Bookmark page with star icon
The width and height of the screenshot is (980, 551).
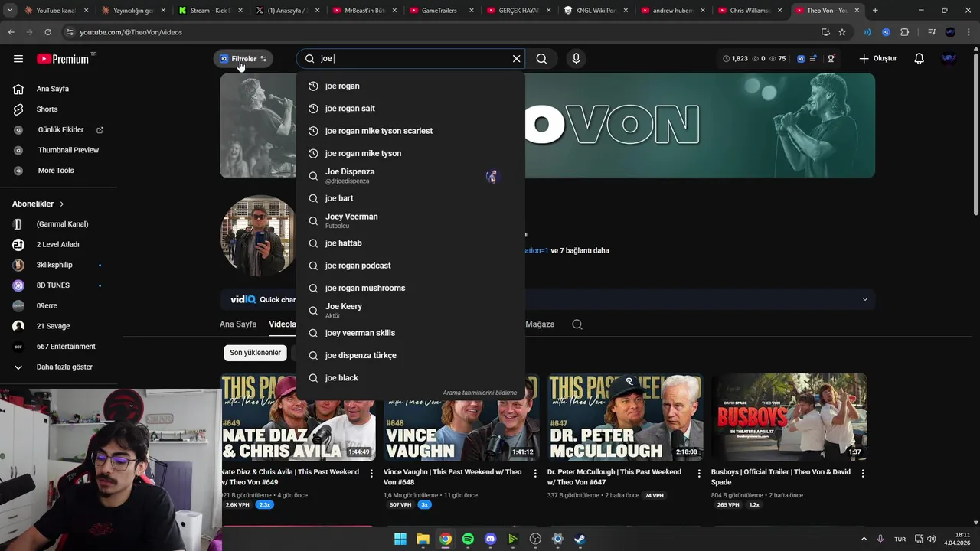pyautogui.click(x=842, y=32)
